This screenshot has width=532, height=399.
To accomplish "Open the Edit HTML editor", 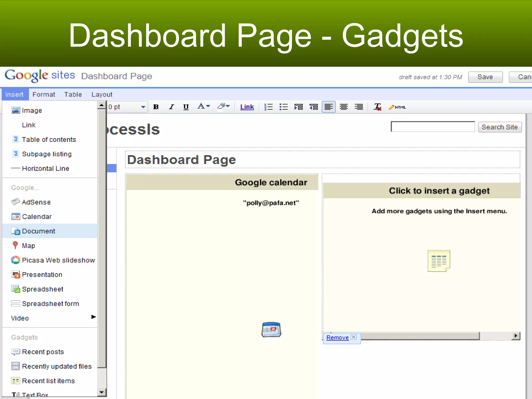I will tap(397, 107).
